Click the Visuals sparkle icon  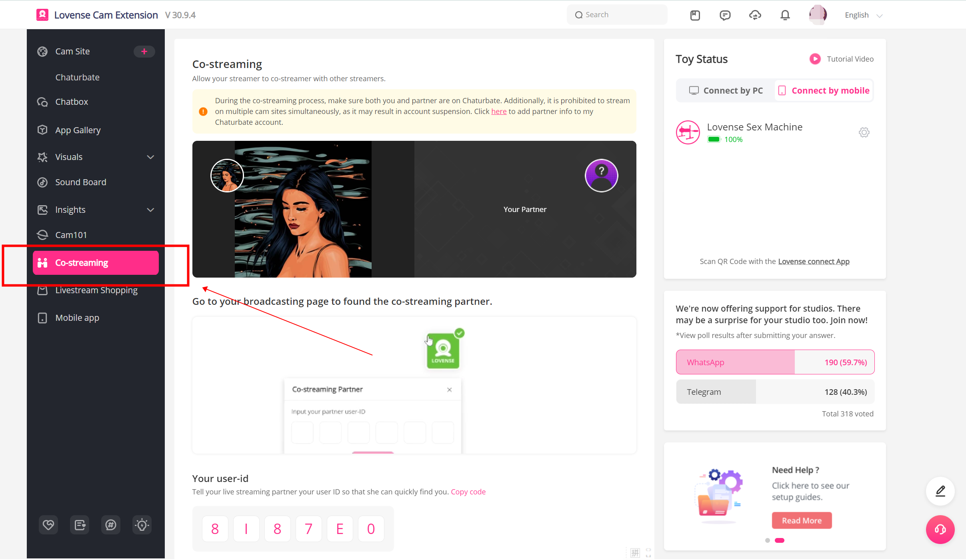coord(42,157)
